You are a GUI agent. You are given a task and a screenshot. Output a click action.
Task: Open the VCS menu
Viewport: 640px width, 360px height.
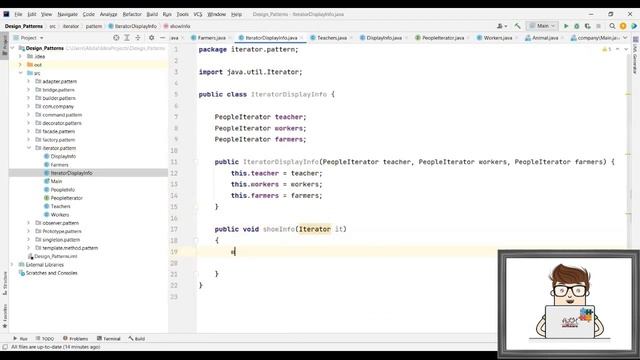[198, 14]
